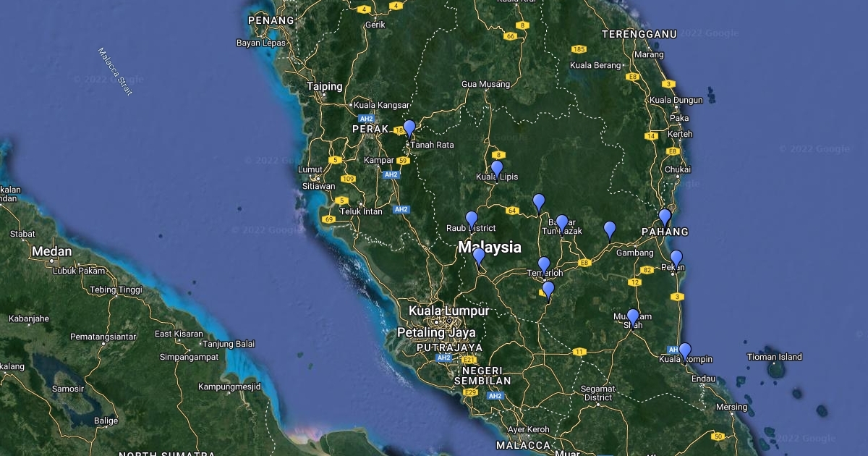This screenshot has height=456, width=868.
Task: Select the Gua Musang label
Action: [x=485, y=84]
